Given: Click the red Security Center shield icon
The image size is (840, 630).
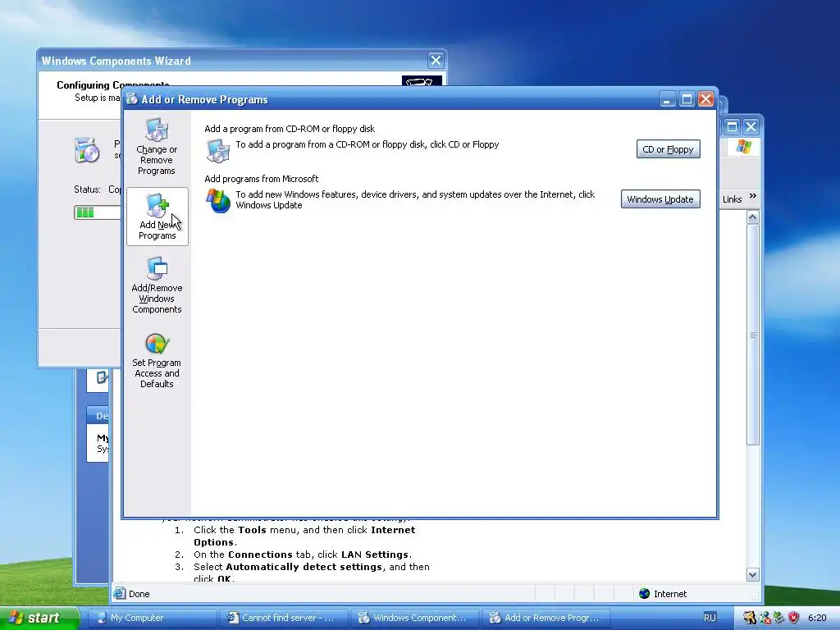Looking at the screenshot, I should pyautogui.click(x=794, y=618).
